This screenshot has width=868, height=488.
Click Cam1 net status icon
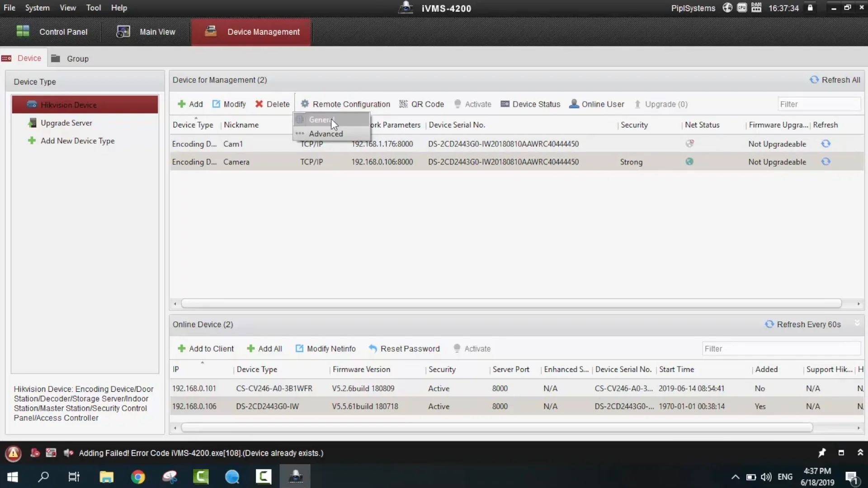click(x=689, y=144)
